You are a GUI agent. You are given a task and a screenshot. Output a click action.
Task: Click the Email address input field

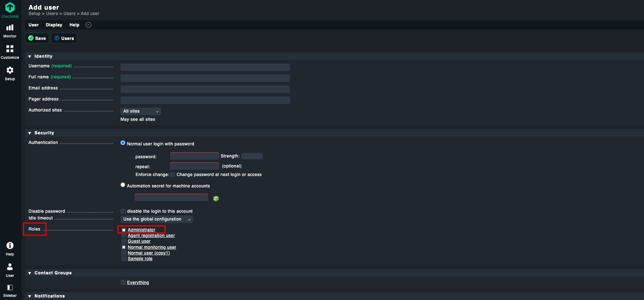tap(205, 89)
